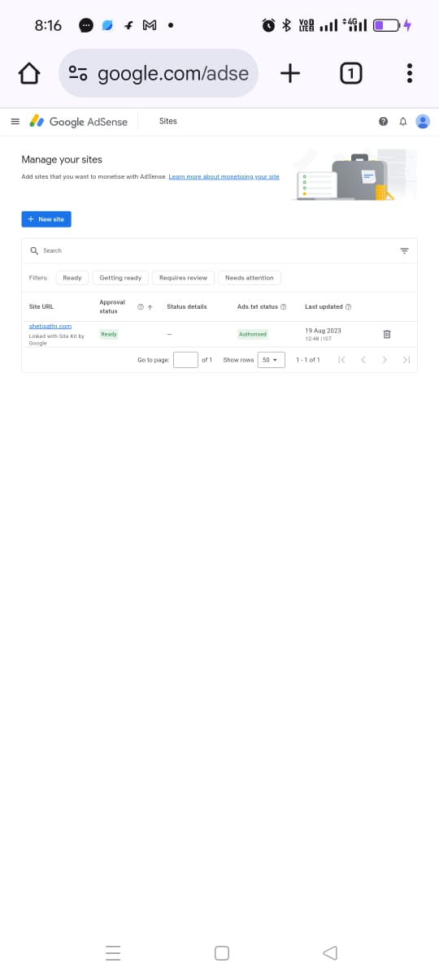Open the account profile avatar
439x980 pixels.
coord(423,121)
